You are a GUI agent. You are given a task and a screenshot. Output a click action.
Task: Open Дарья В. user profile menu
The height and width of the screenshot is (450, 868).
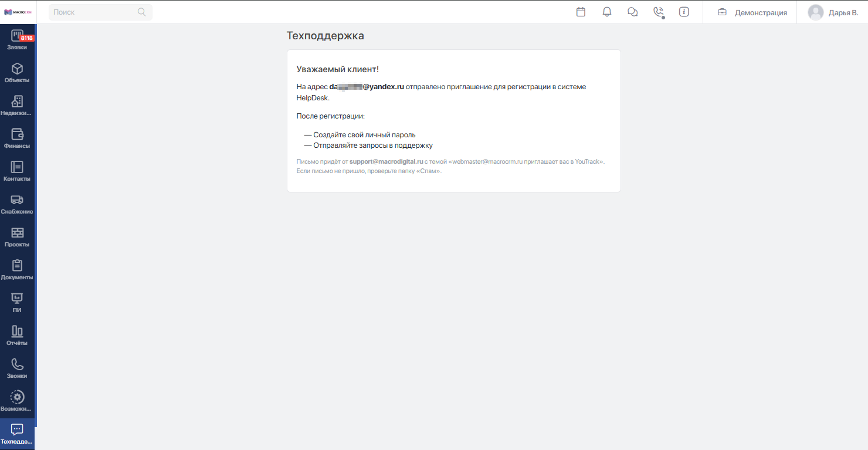coord(833,12)
